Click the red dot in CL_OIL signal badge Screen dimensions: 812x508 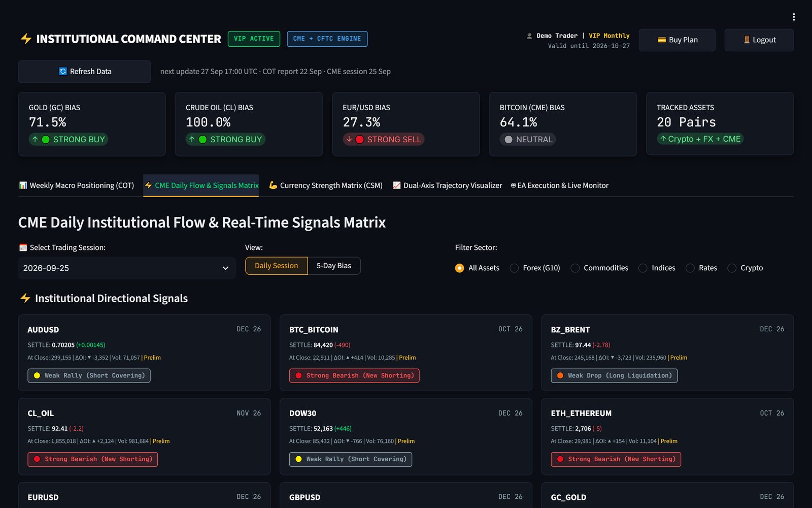[x=37, y=459]
